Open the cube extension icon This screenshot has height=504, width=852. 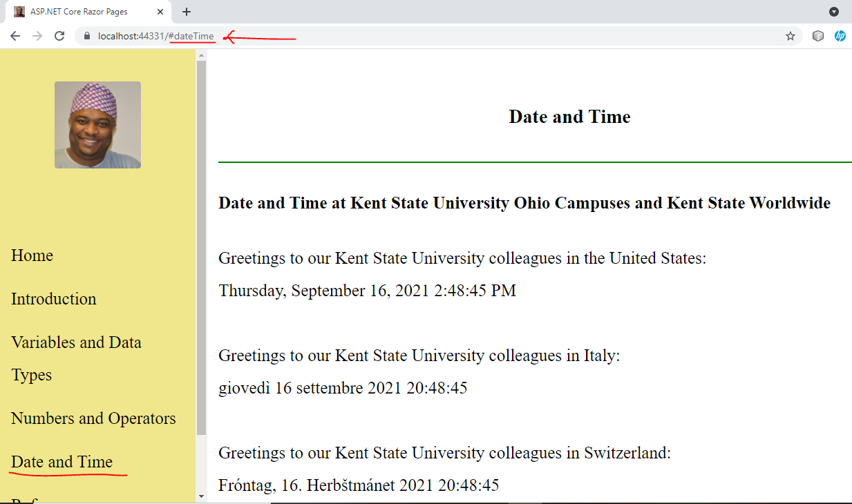(818, 36)
